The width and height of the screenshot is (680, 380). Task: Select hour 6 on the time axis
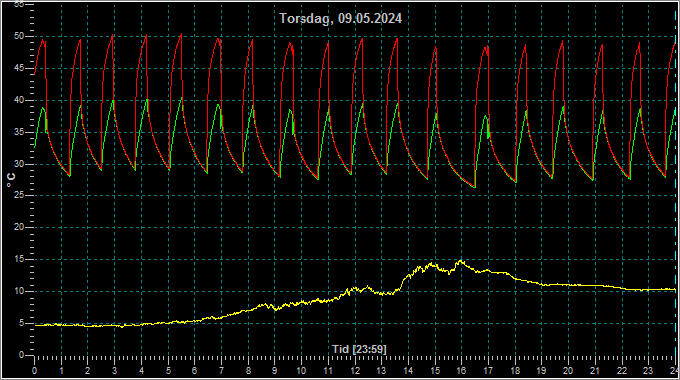click(x=194, y=371)
